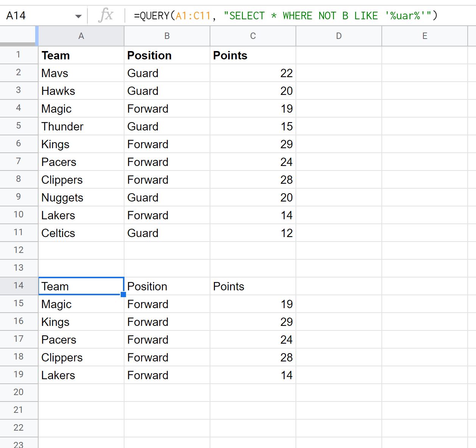
Task: Select the Mavs cell
Action: click(x=81, y=73)
